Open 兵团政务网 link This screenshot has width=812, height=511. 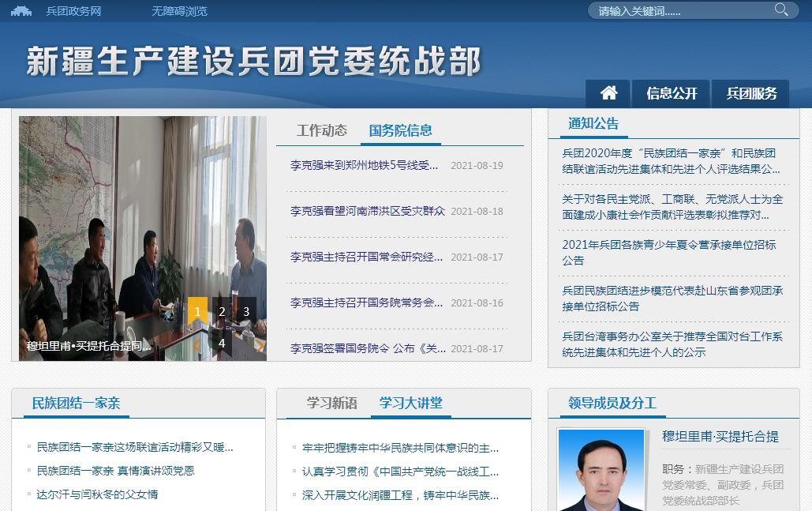[73, 11]
